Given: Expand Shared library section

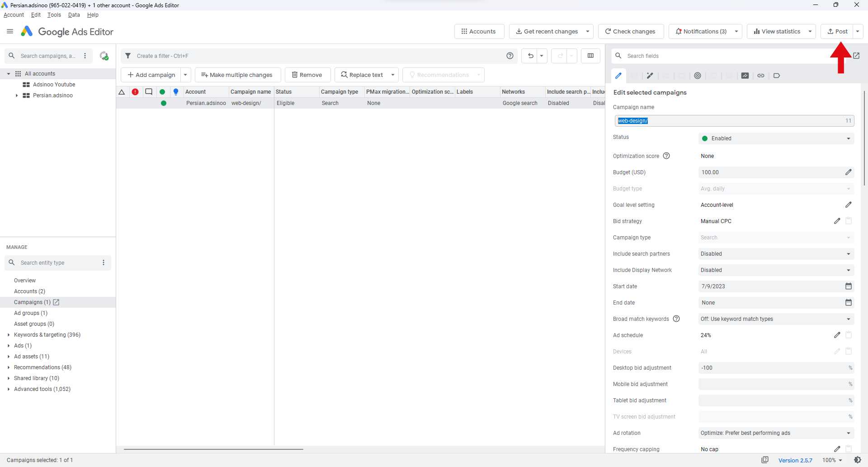Looking at the screenshot, I should tap(9, 378).
